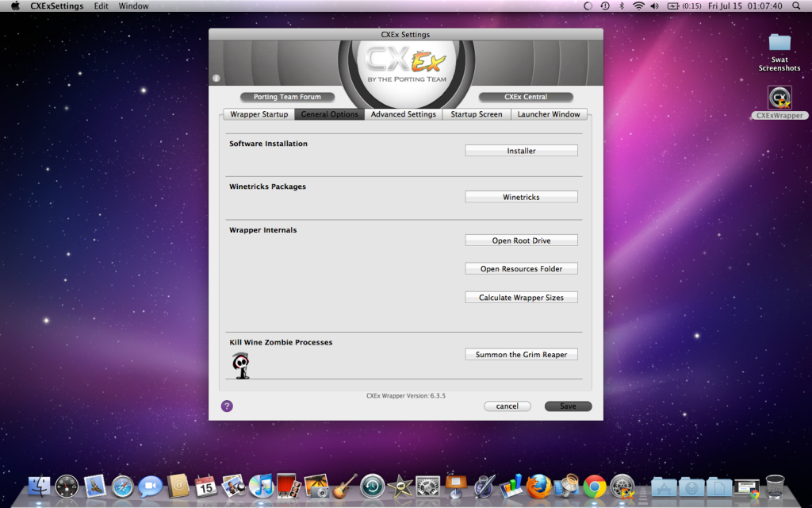Open the Startup Screen tab

(477, 114)
